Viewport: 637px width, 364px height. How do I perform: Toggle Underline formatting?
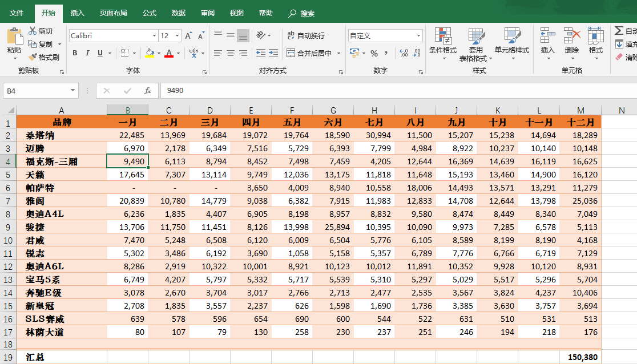tap(100, 53)
